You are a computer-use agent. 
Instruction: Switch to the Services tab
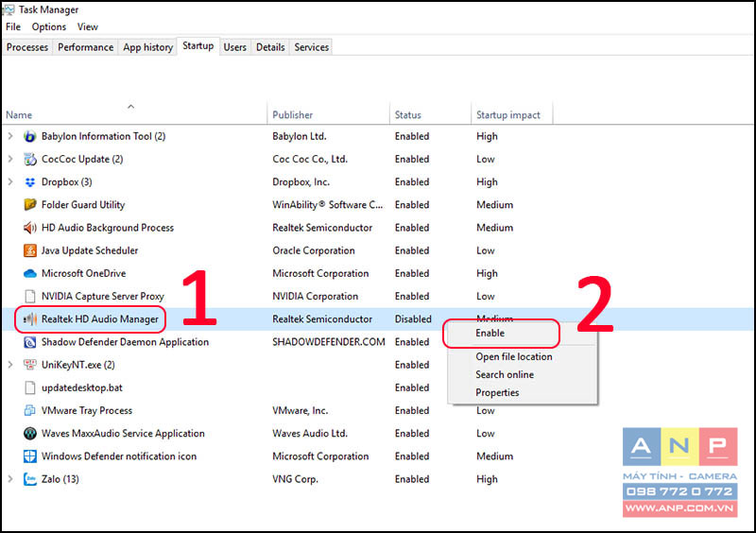312,47
